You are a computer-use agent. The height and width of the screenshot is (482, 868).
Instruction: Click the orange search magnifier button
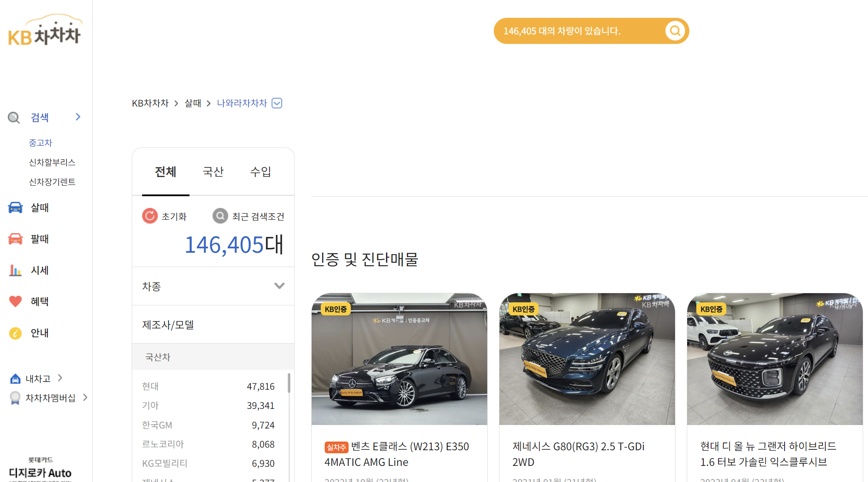(x=675, y=31)
